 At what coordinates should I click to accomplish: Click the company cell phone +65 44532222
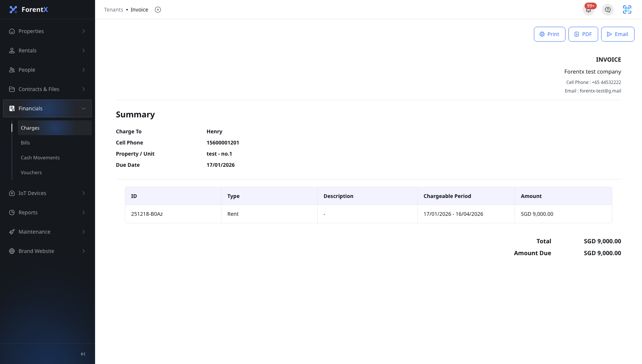(x=594, y=82)
